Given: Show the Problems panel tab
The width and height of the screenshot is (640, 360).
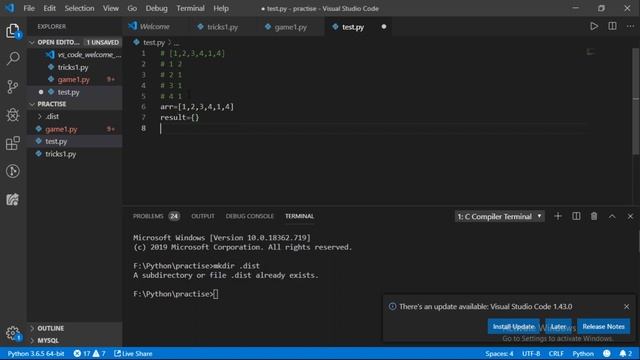Looking at the screenshot, I should click(156, 216).
